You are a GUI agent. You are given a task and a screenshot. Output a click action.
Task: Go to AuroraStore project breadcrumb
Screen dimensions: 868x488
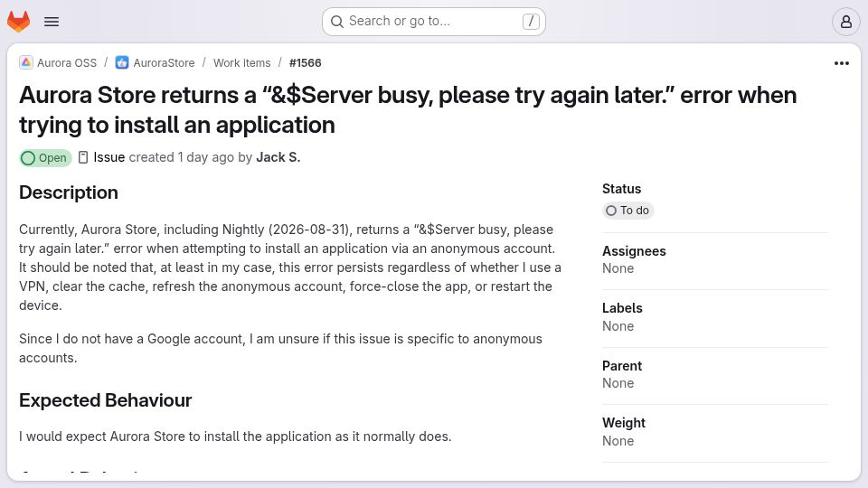(164, 63)
